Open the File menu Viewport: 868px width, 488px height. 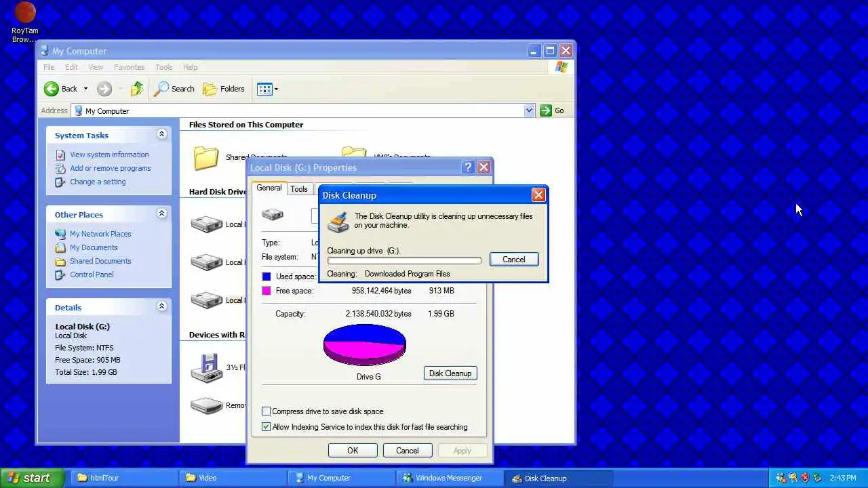[x=49, y=67]
